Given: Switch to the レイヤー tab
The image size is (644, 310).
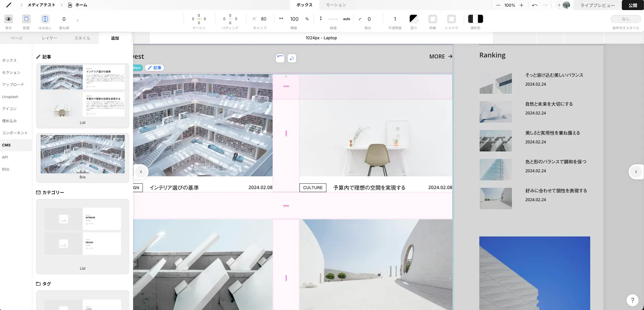Looking at the screenshot, I should (x=49, y=38).
